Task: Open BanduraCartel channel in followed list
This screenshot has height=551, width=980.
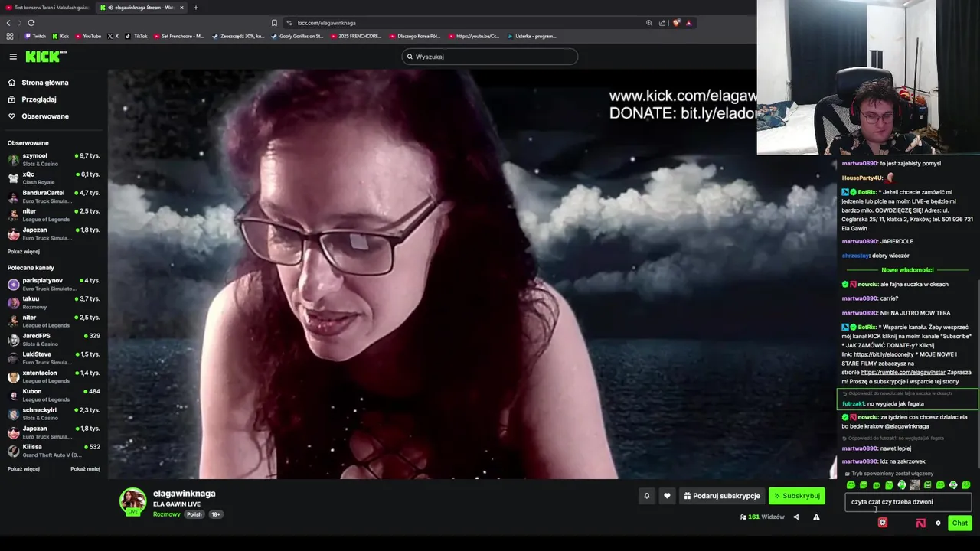Action: [54, 196]
